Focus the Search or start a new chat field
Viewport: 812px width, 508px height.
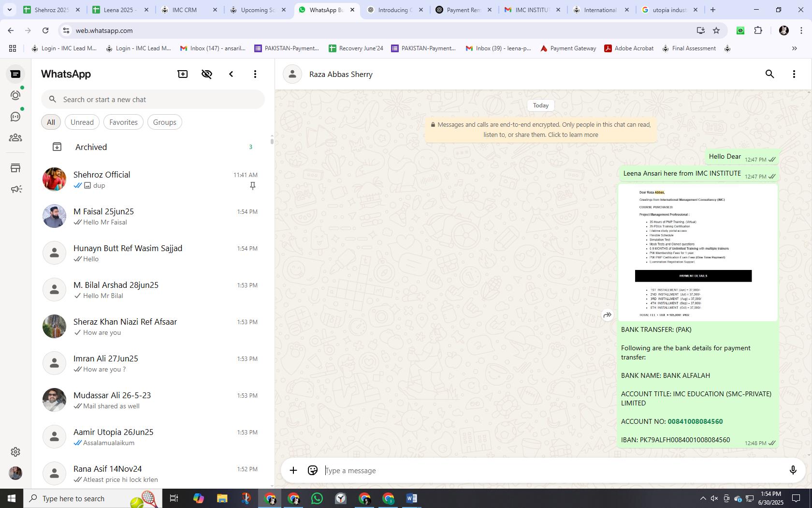pyautogui.click(x=153, y=100)
